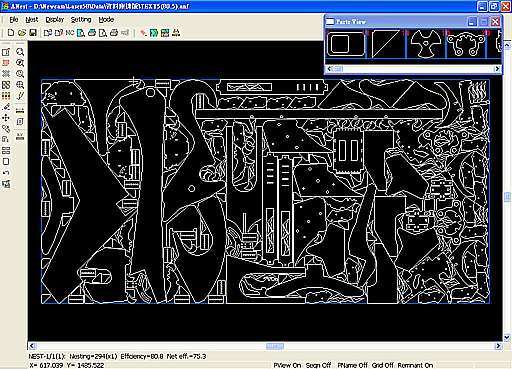
Task: Click the blue undo arrow icon
Action: pos(6,173)
